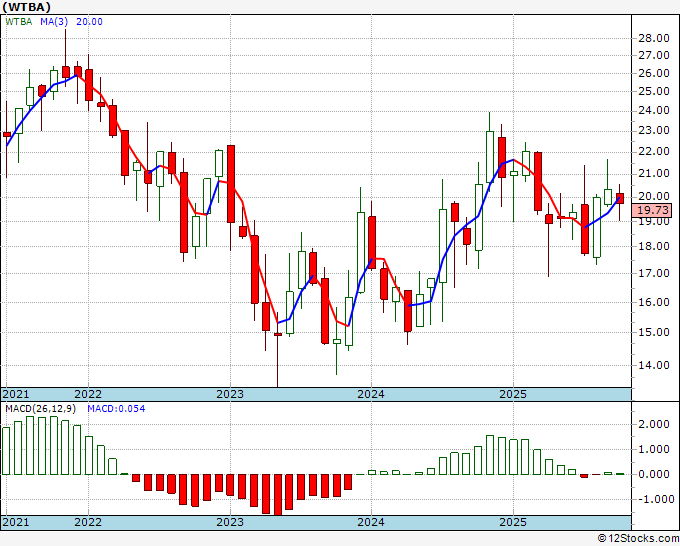Image resolution: width=680 pixels, height=546 pixels.
Task: Click the 2025 marker on MACD timeline
Action: coord(513,522)
